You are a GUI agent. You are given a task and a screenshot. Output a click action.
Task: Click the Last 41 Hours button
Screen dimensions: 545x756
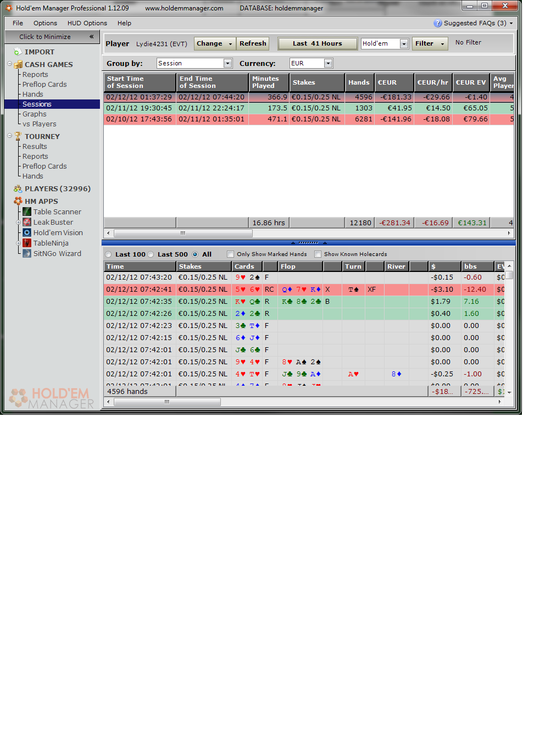pos(318,43)
